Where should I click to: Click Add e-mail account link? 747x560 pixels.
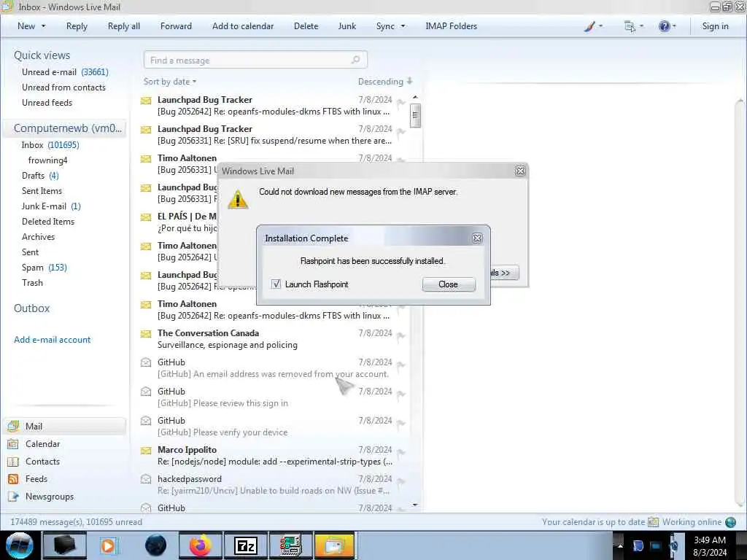click(x=52, y=340)
